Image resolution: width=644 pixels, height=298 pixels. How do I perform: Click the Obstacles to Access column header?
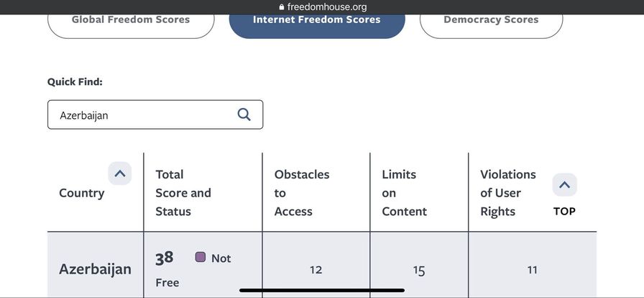tap(302, 193)
